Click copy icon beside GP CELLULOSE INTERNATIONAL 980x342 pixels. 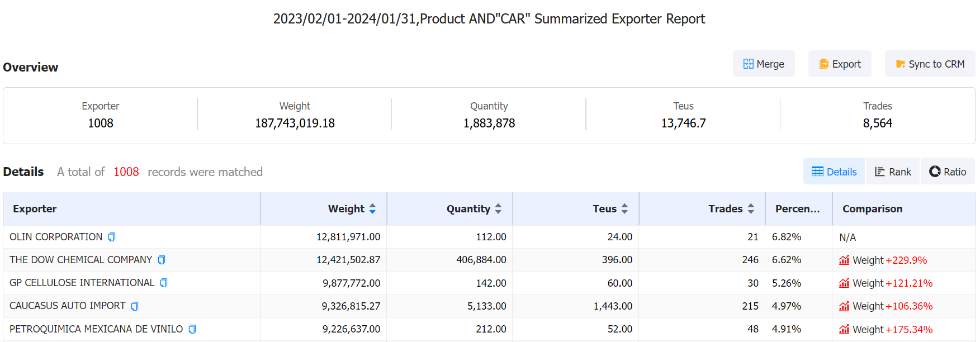coord(164,283)
